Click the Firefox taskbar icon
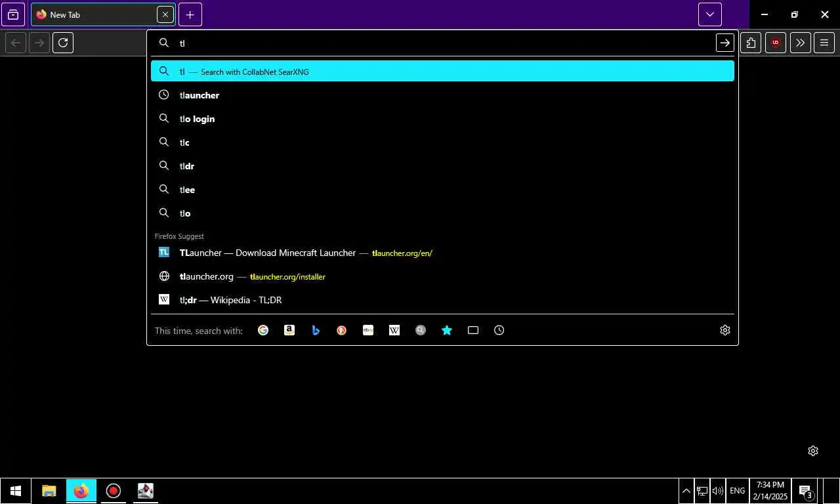Screen dimensions: 840x504 pos(81,491)
